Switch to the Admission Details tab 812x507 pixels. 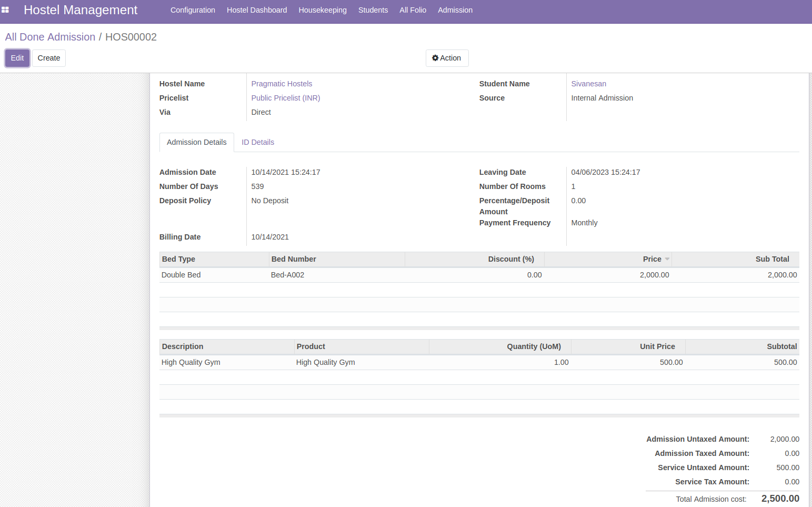[x=197, y=142]
